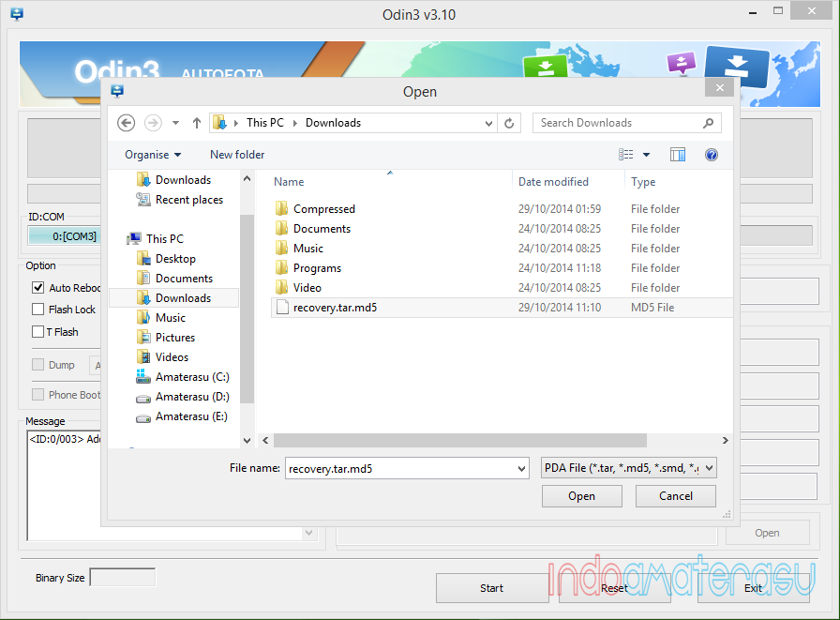
Task: Click the grayed Open button in Odin3
Action: 767,533
